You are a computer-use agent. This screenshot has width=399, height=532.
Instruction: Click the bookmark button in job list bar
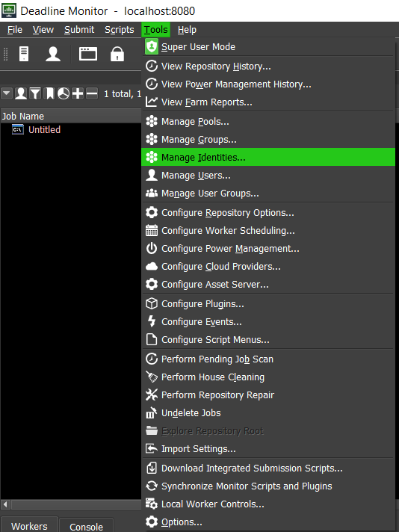pos(49,93)
